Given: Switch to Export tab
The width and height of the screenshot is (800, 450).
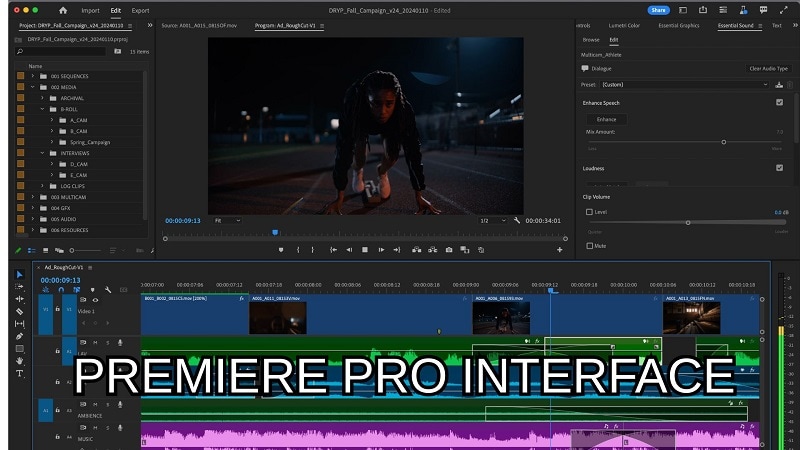Looking at the screenshot, I should click(x=140, y=10).
